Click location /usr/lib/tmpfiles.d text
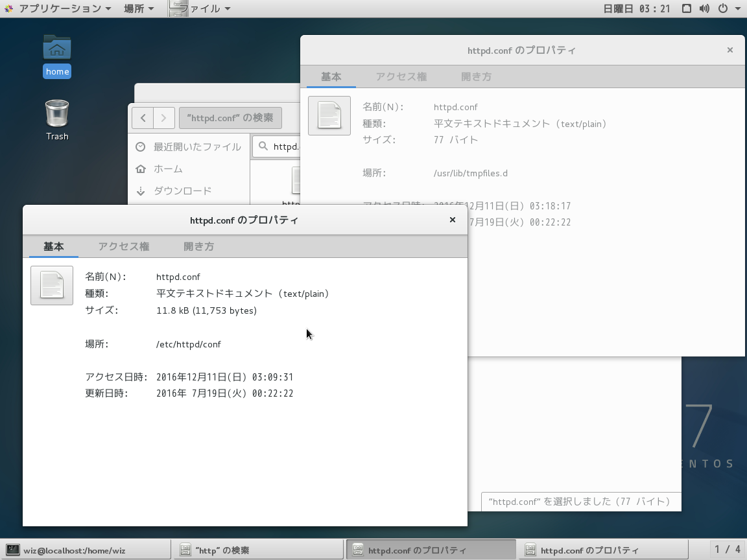The width and height of the screenshot is (747, 560). pos(471,173)
